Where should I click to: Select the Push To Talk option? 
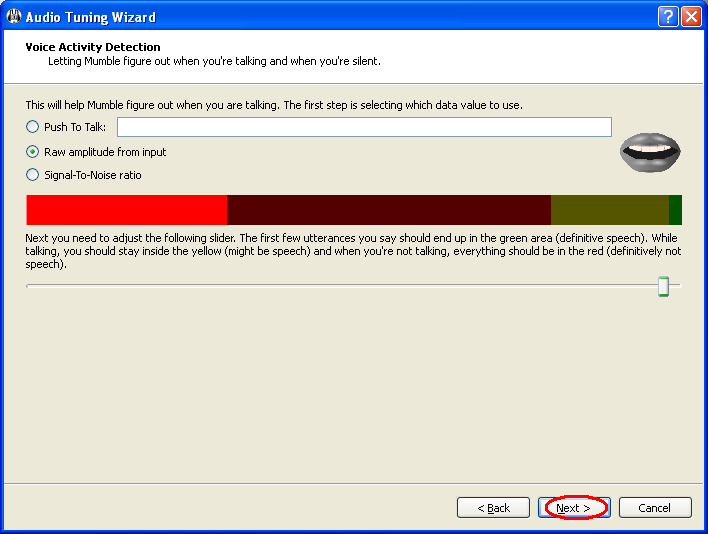pos(33,127)
